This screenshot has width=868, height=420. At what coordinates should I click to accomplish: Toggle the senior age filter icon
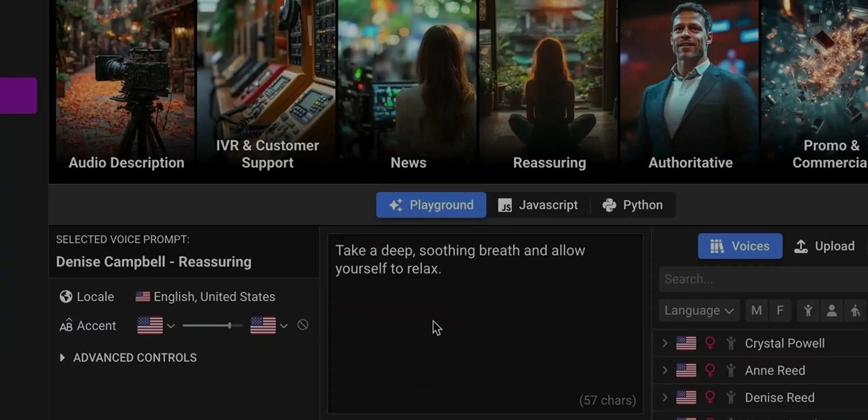pyautogui.click(x=855, y=310)
